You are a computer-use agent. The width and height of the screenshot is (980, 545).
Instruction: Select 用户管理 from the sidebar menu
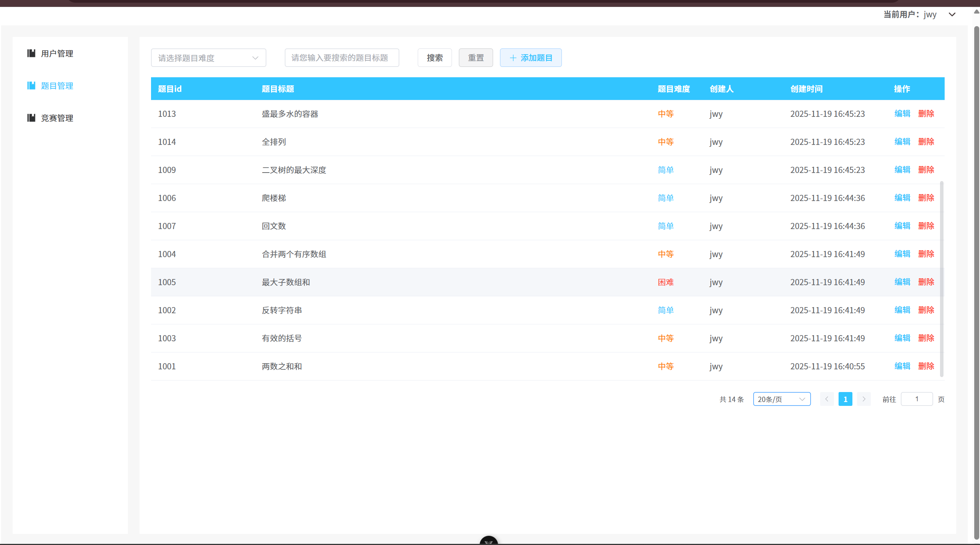57,53
